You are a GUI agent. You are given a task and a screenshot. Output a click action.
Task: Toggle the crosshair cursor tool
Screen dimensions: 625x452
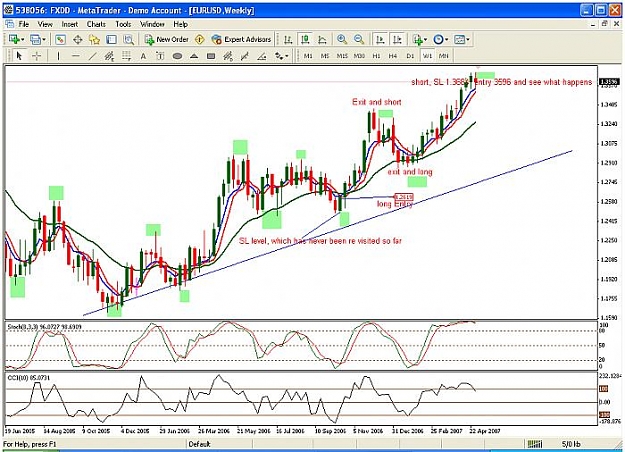[36, 56]
